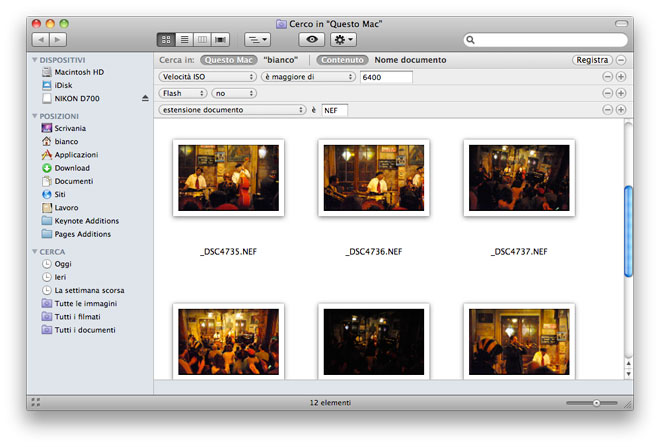This screenshot has width=660, height=447.
Task: Click Registra to save search
Action: (x=592, y=60)
